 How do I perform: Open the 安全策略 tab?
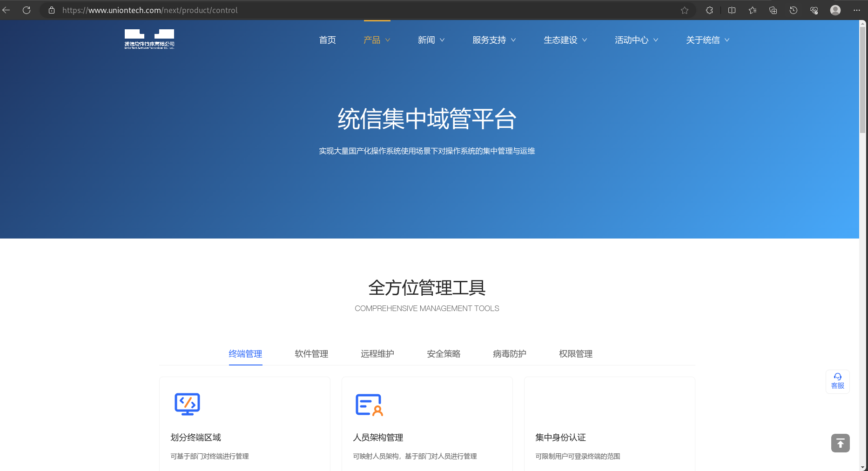point(444,354)
